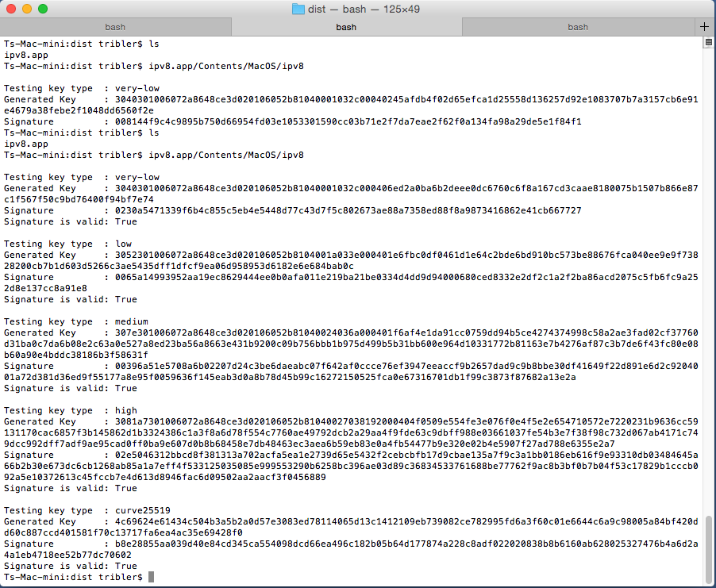Screen dimensions: 716x588
Task: Click 'Testing key type : medium' line
Action: (75, 321)
